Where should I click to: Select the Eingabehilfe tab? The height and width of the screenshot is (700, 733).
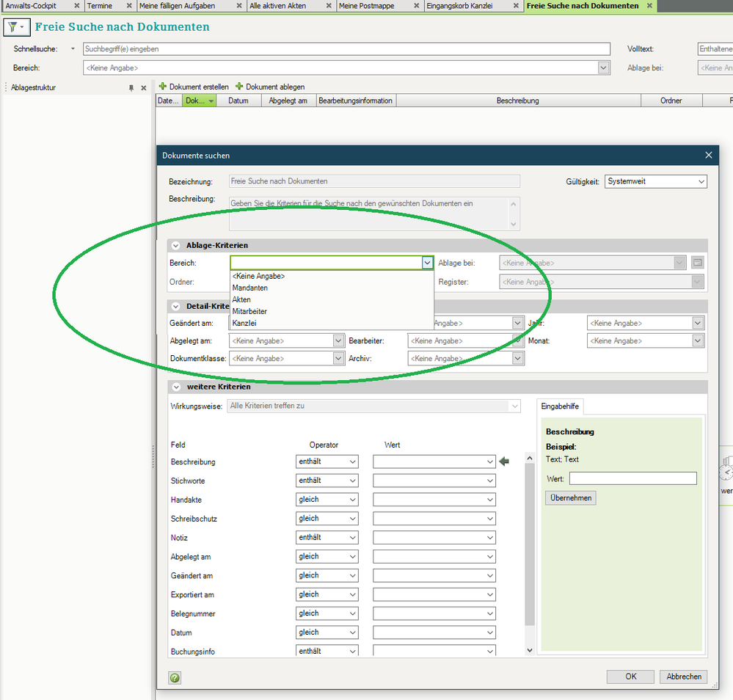pos(560,406)
